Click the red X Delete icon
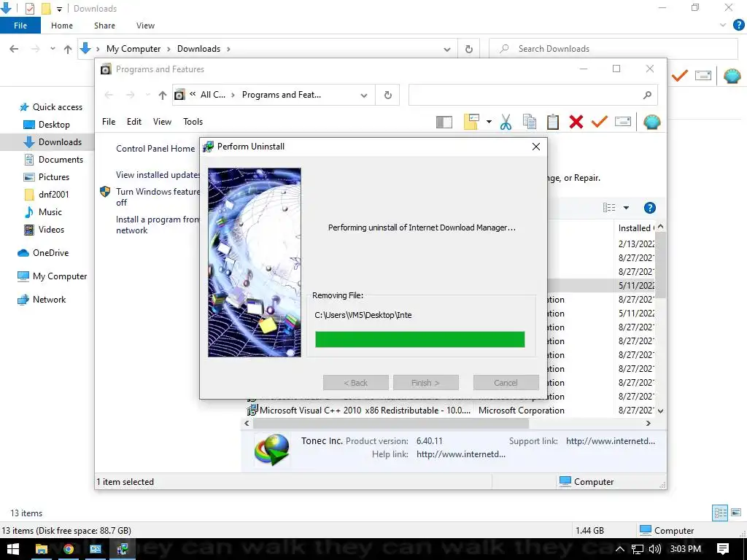747x560 pixels. coord(576,122)
